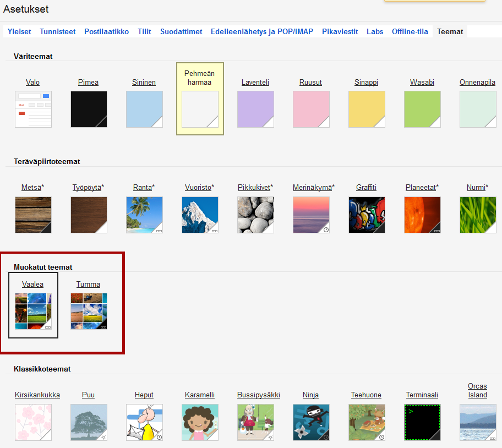Go to Edelleenlähetys ja POP/IMAP tab

(x=261, y=32)
